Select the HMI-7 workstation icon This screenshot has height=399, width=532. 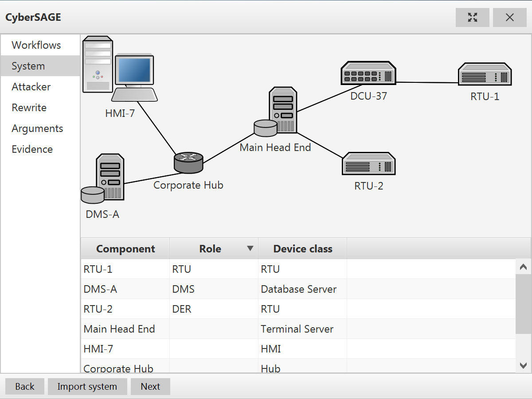coord(120,70)
